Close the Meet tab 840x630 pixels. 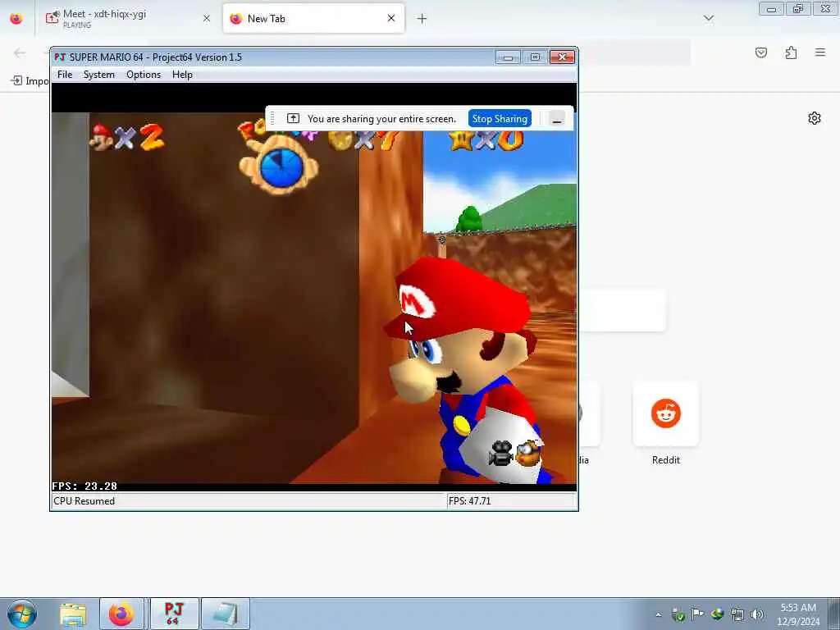(207, 18)
